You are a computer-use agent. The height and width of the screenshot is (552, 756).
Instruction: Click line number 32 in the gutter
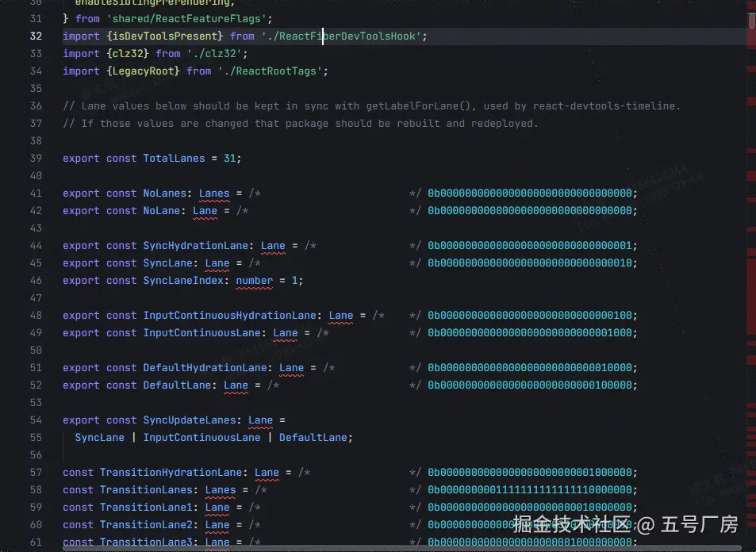[x=36, y=36]
